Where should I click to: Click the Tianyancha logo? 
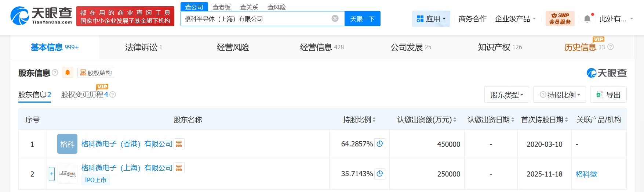click(41, 16)
